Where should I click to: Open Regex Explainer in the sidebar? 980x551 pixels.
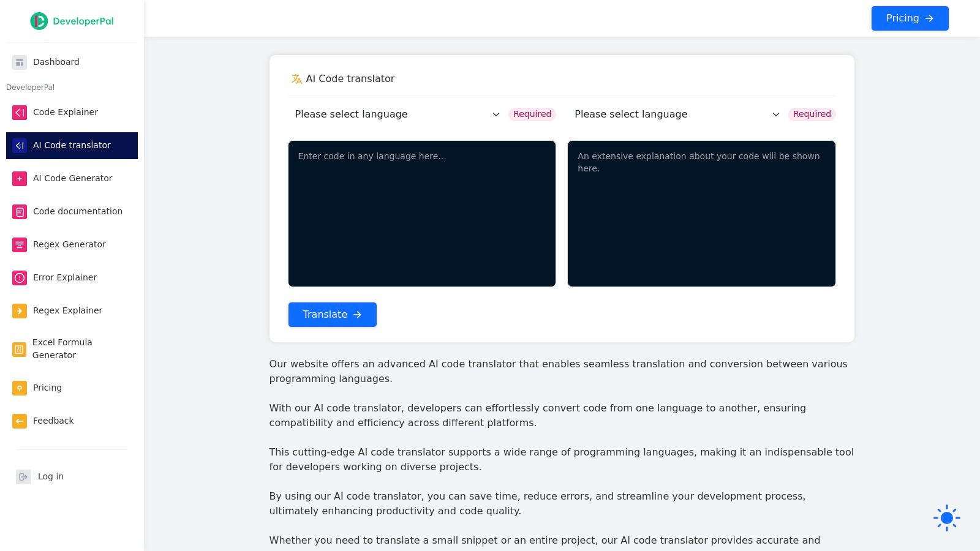(72, 310)
